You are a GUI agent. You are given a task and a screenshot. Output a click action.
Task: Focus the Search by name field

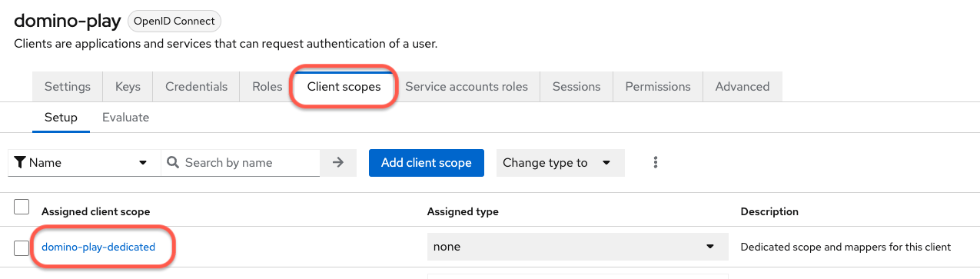pos(241,163)
